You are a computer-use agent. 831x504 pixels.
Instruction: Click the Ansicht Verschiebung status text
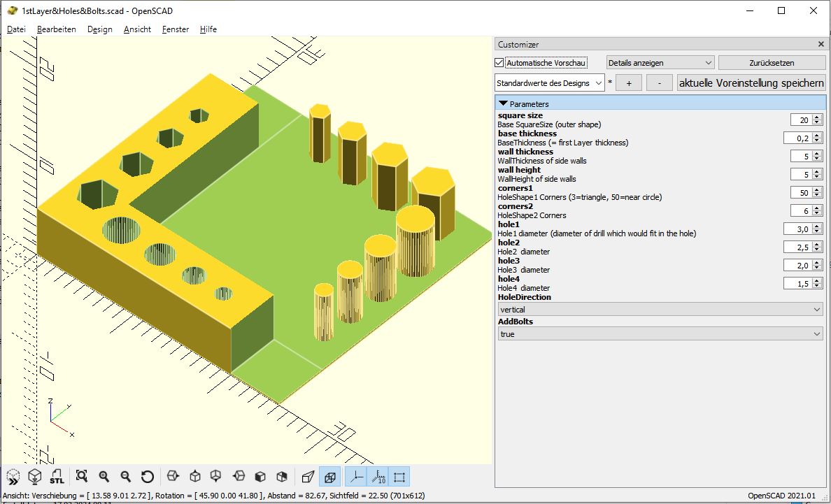213,496
